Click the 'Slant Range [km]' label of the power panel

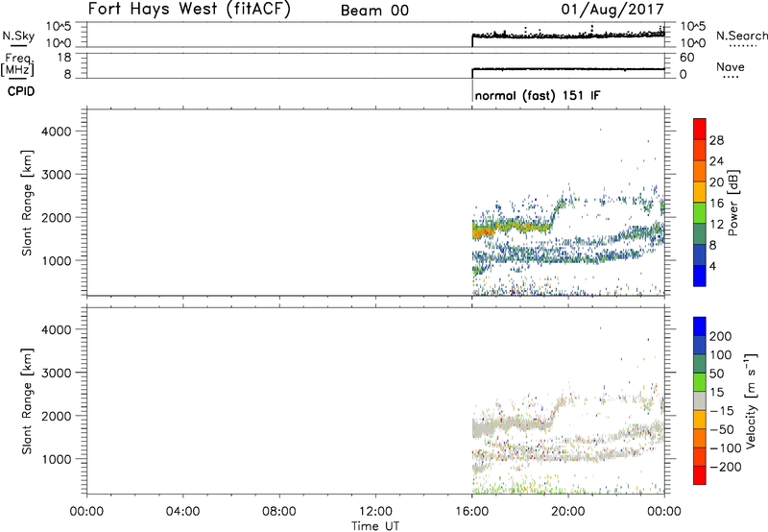27,203
